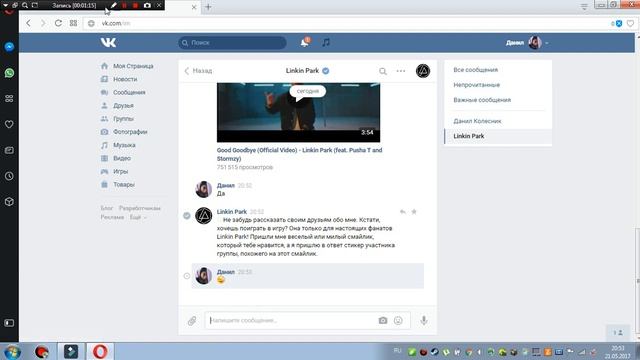640x360 pixels.
Task: Add page to bookmarks heart icon
Action: [x=630, y=24]
